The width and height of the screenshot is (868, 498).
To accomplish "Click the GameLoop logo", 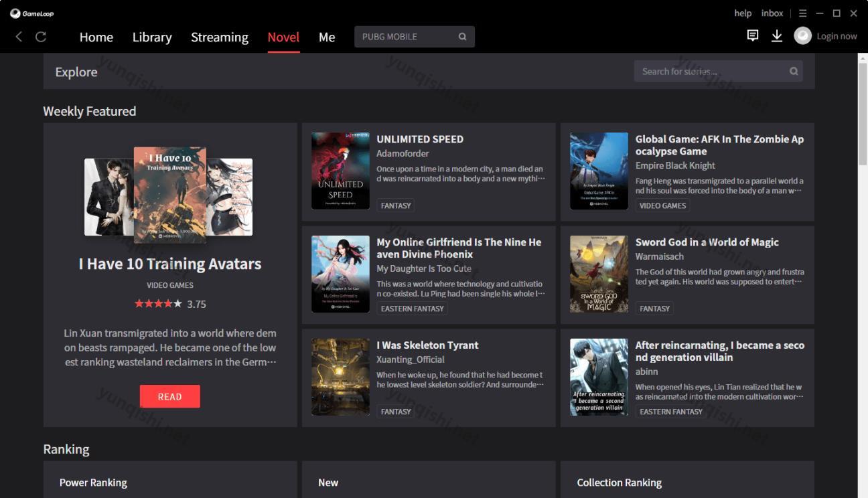I will 31,13.
